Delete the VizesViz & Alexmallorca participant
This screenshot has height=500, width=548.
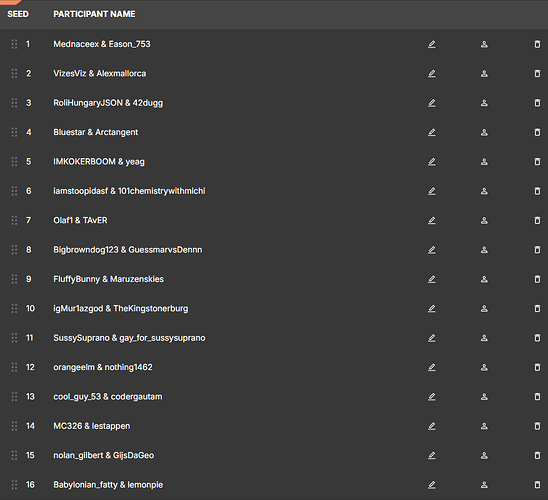pyautogui.click(x=537, y=74)
